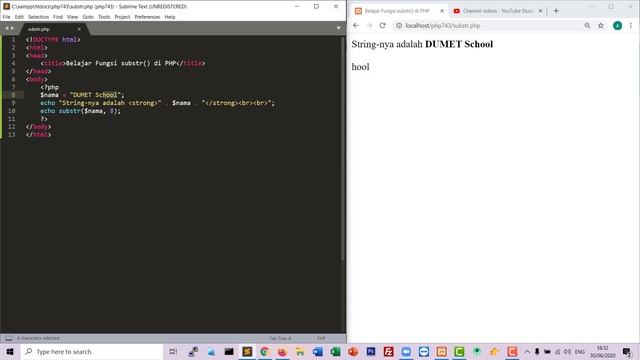Screen dimensions: 640x360
Task: Select the 'Belajar Fungsi substr() di PHP' Chrome tab
Action: [397, 11]
